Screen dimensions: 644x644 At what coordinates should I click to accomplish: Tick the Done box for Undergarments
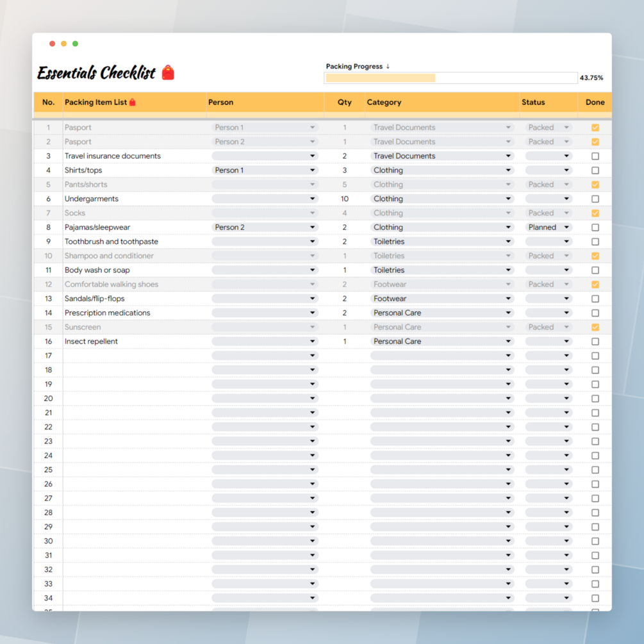pyautogui.click(x=595, y=199)
